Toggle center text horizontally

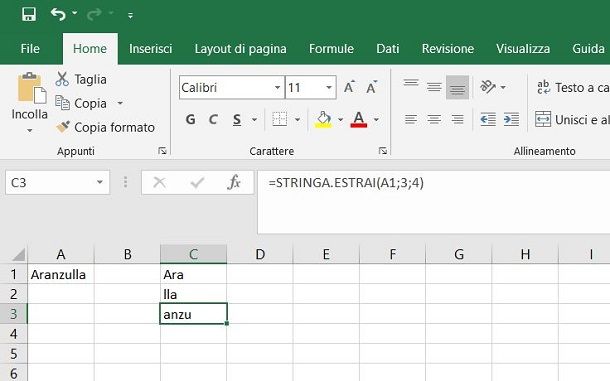coord(434,119)
